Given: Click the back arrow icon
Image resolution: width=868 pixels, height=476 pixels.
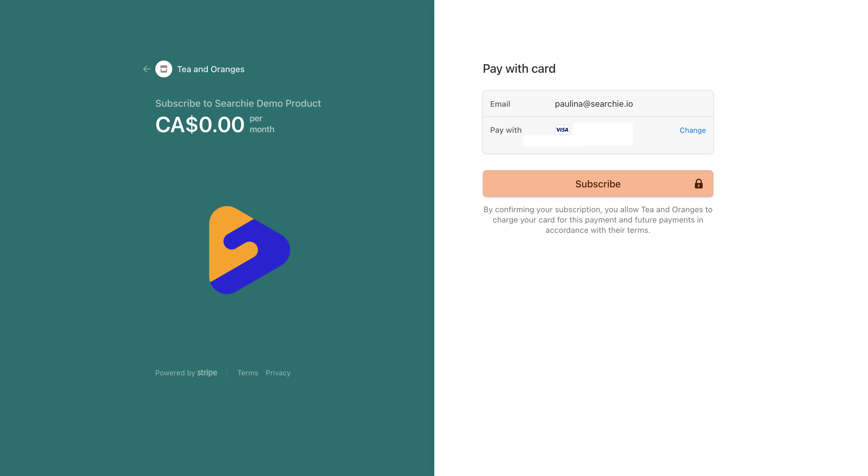Looking at the screenshot, I should point(146,69).
